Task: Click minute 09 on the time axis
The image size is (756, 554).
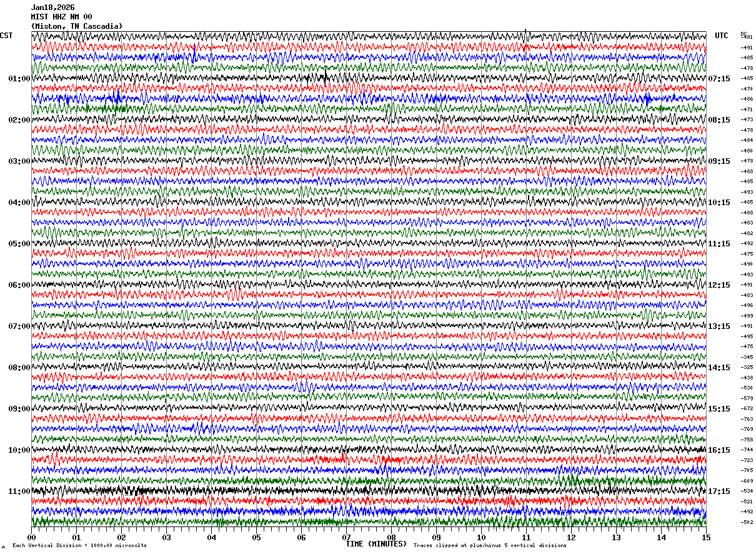Action: pos(436,537)
